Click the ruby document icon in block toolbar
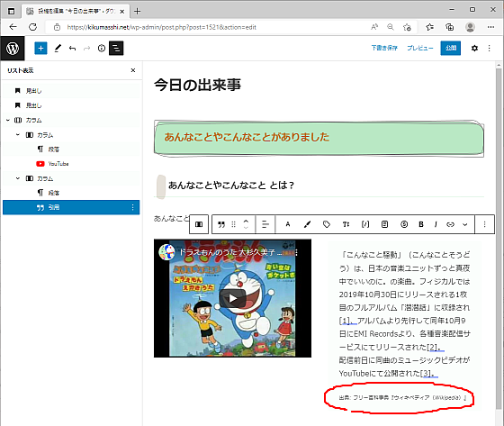The image size is (504, 426). 384,224
